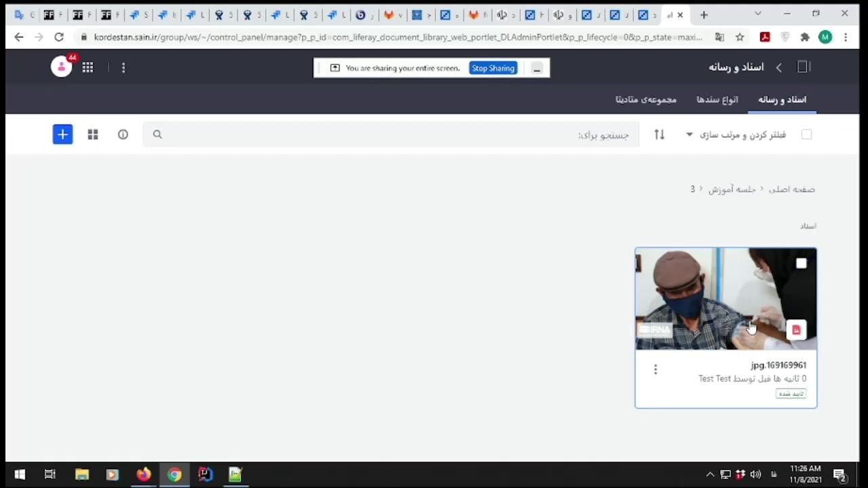
Task: Open the browser tab search chevron
Action: click(758, 14)
